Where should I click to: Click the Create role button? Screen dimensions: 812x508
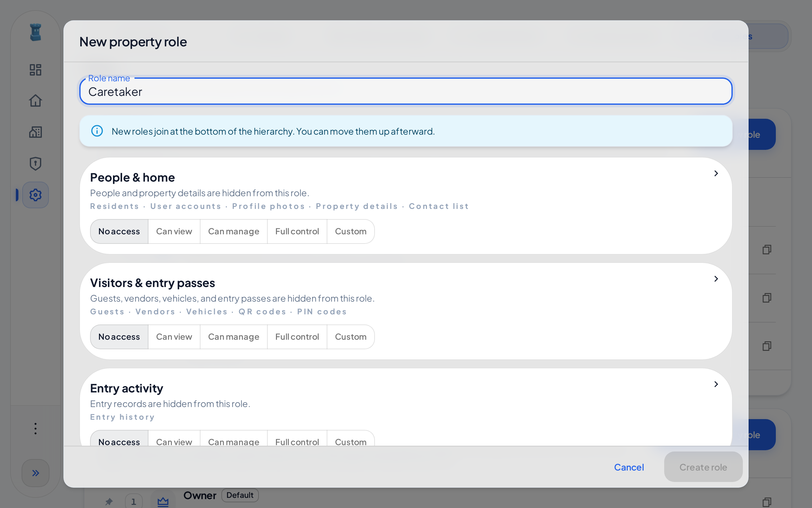point(703,467)
